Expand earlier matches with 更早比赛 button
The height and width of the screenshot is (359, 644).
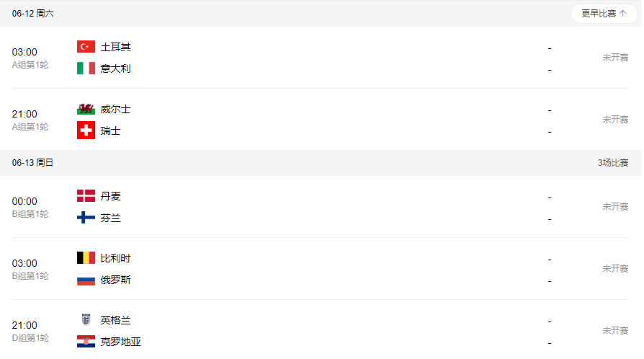click(x=604, y=14)
